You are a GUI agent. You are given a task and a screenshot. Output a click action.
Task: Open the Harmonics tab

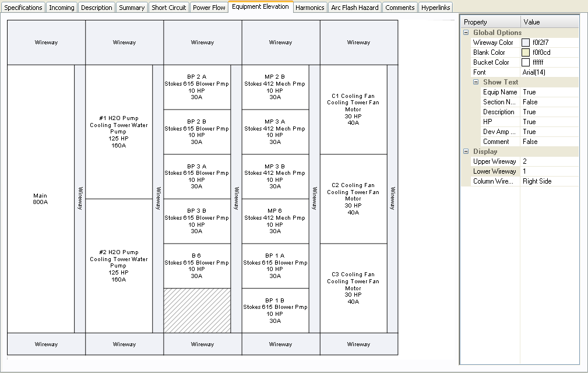click(x=309, y=8)
